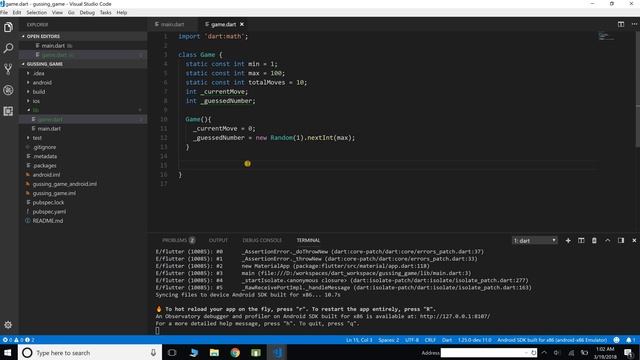The height and width of the screenshot is (360, 640).
Task: Switch to the OUTPUT panel tab
Action: point(218,240)
